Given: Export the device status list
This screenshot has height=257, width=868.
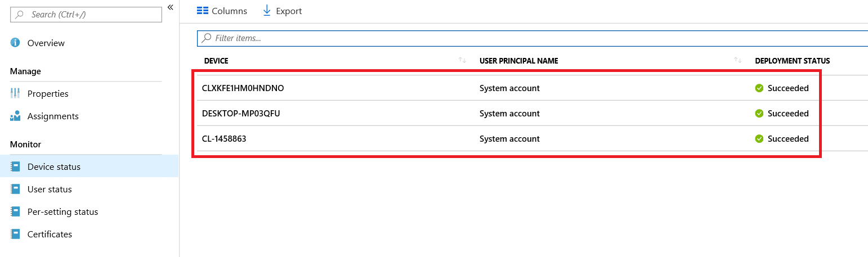Looking at the screenshot, I should click(282, 11).
